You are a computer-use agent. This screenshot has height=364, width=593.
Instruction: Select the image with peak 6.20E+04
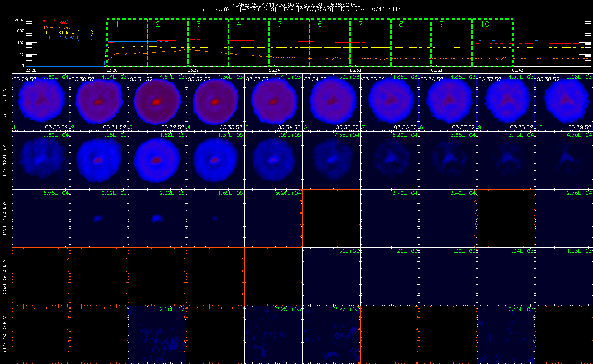390,160
